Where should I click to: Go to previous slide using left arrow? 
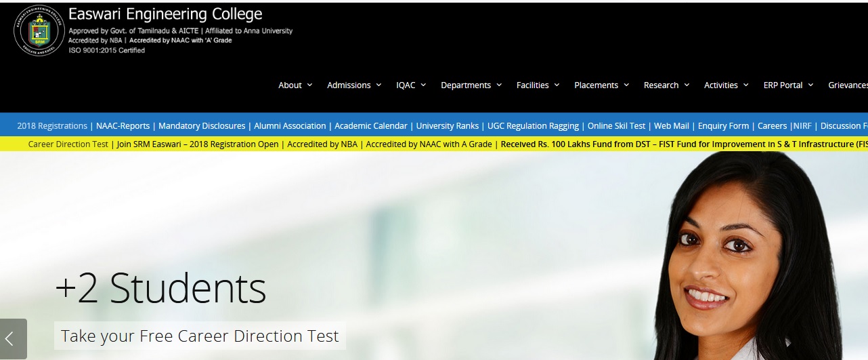pyautogui.click(x=13, y=339)
